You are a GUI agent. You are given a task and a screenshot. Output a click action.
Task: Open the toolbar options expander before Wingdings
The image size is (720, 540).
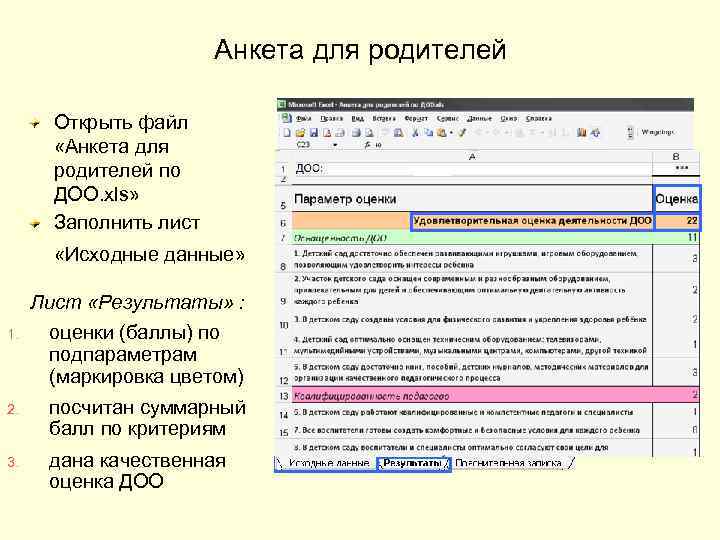pos(630,133)
